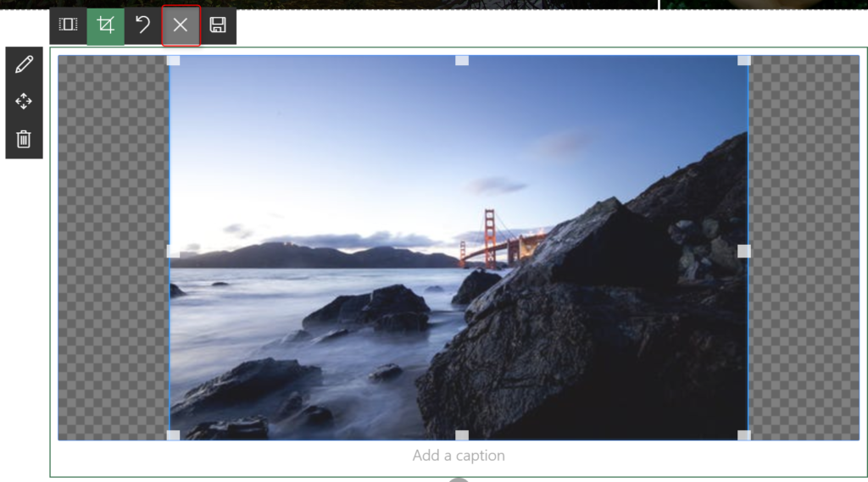Delete the web part with trash icon
Viewport: 868px width, 482px height.
(x=24, y=139)
